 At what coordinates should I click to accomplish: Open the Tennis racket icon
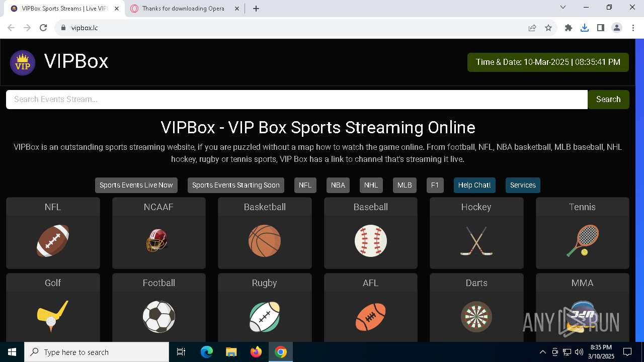583,241
